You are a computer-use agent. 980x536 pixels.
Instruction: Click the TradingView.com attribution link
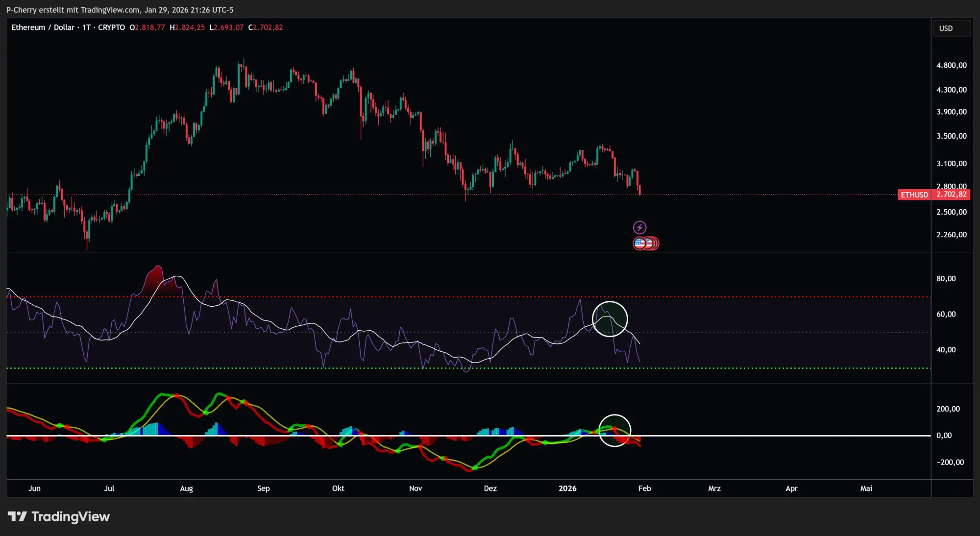108,10
